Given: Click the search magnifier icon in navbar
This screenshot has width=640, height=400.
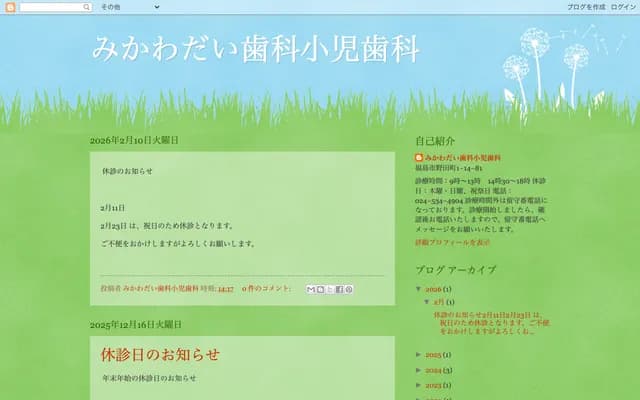Looking at the screenshot, I should point(87,7).
